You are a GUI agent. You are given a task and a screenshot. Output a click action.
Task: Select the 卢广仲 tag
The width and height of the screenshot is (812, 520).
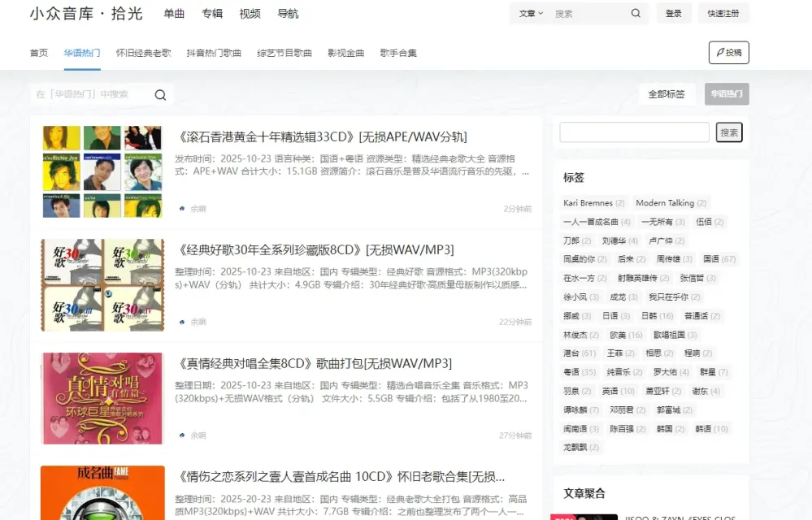[x=666, y=240]
